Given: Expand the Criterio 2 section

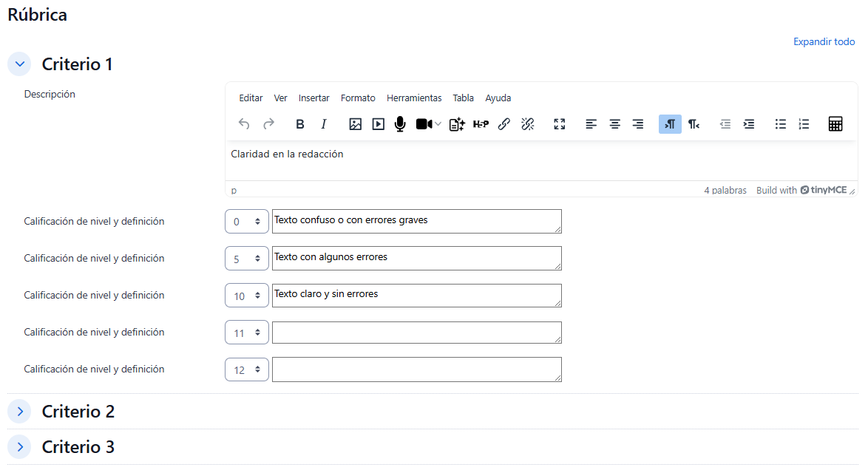Looking at the screenshot, I should [x=20, y=412].
